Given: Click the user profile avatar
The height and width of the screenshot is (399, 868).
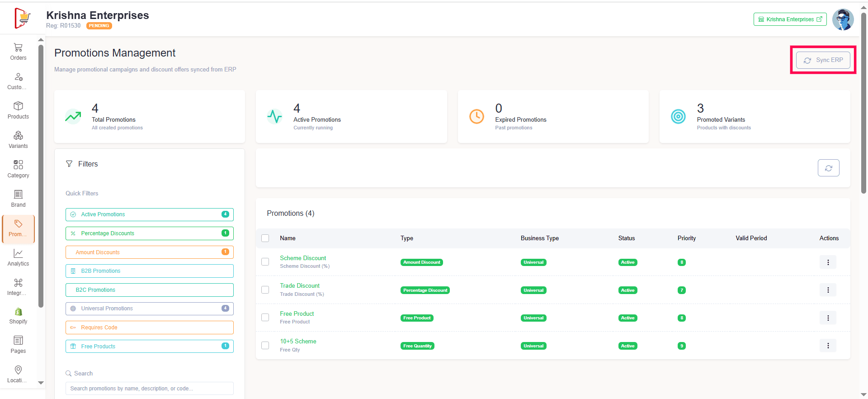Looking at the screenshot, I should [843, 19].
